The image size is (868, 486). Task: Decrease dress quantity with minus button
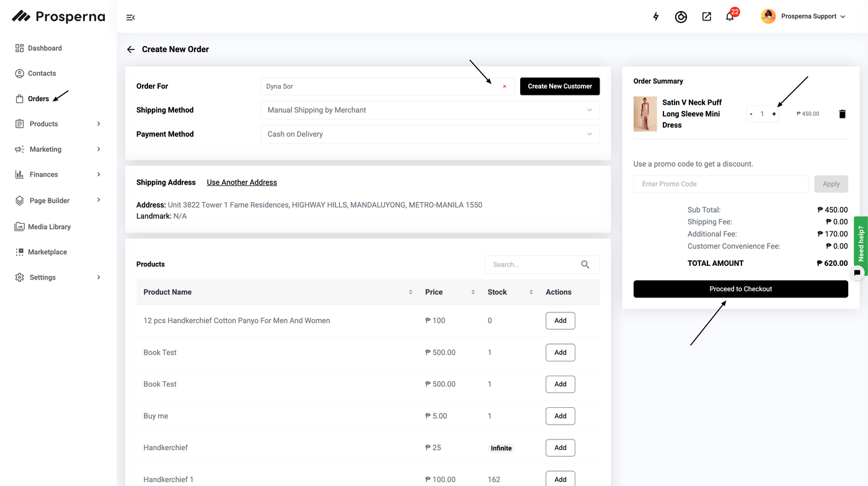[751, 114]
